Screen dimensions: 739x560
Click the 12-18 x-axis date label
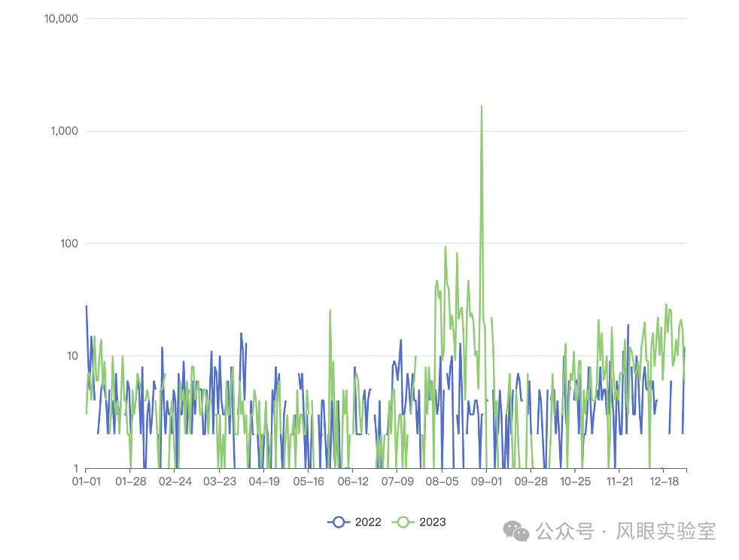coord(664,482)
